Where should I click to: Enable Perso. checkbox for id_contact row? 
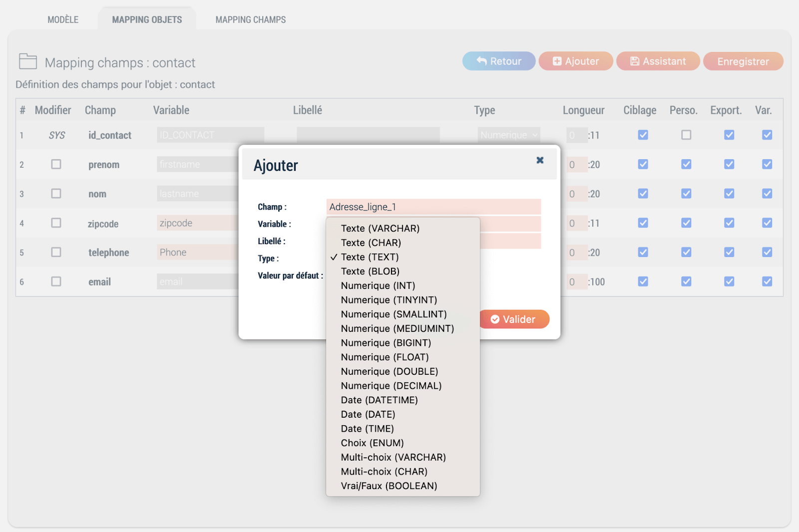pos(686,135)
